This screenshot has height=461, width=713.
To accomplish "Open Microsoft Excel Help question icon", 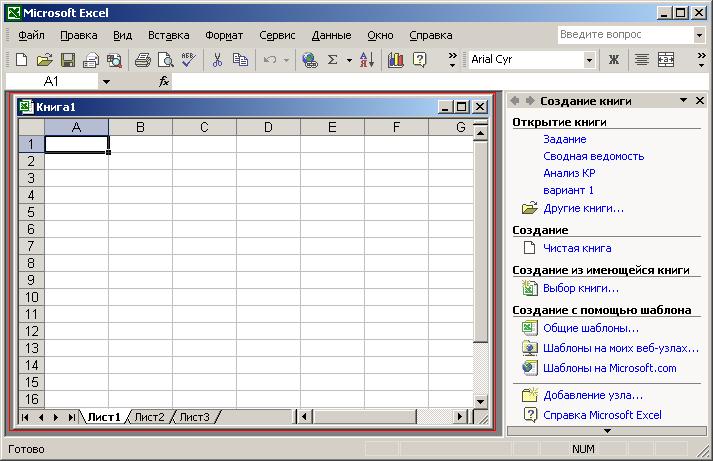I will tap(419, 60).
